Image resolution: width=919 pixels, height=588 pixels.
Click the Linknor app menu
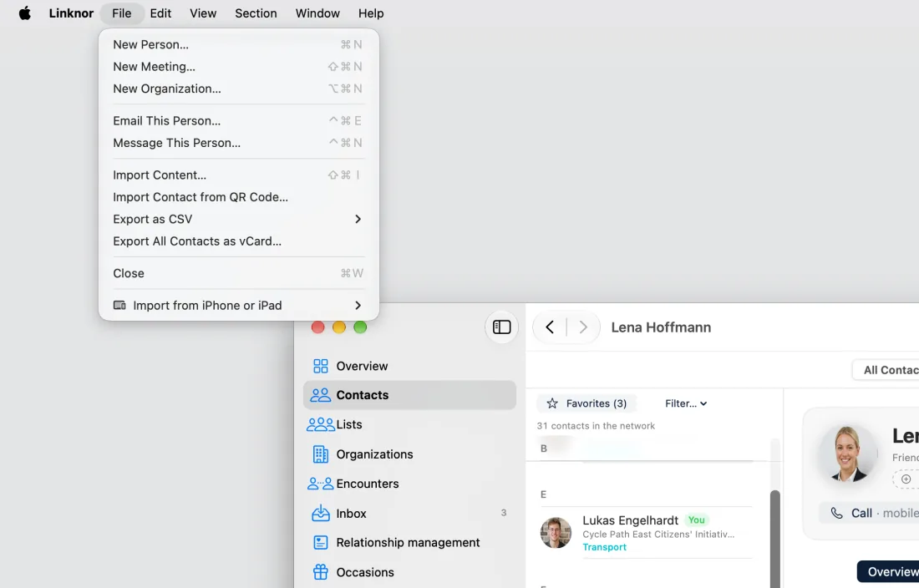71,13
